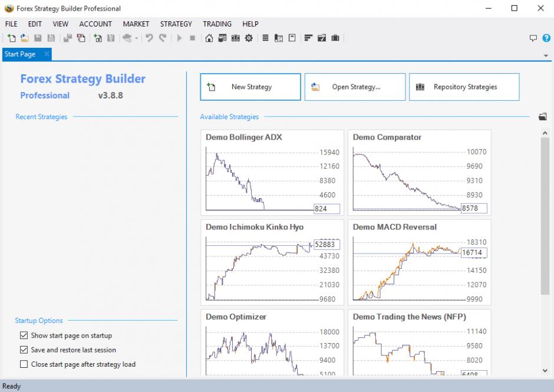
Task: Open the Demo MACD Reversal strategy
Action: point(420,262)
